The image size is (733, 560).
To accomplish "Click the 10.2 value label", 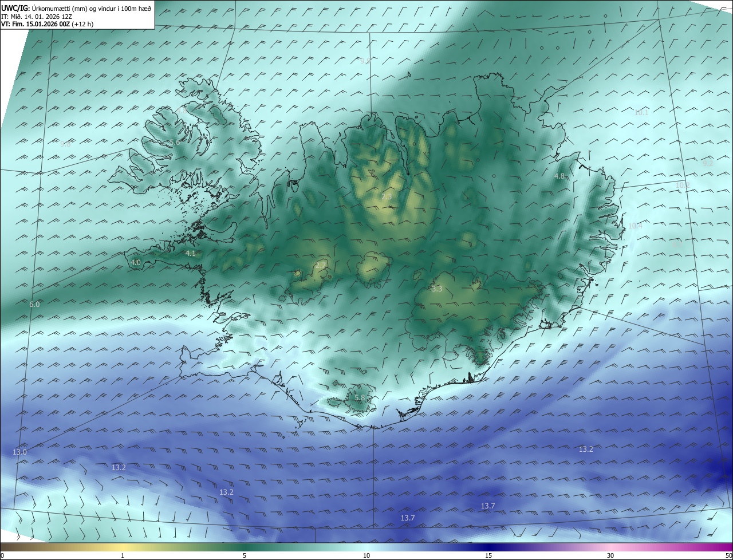I will tap(683, 185).
